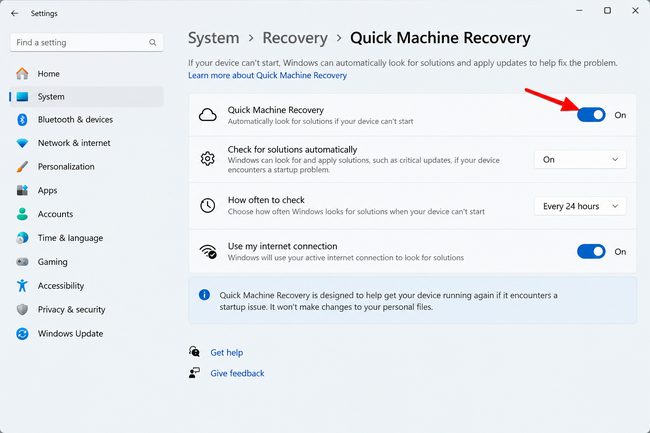Click the How often to check label
650x433 pixels.
coord(266,200)
